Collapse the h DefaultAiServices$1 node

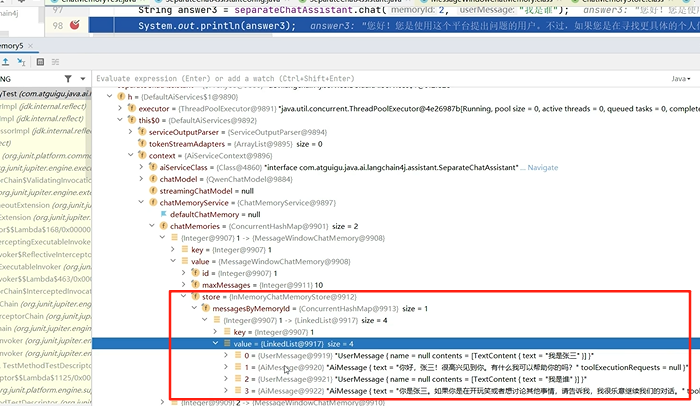(x=109, y=96)
